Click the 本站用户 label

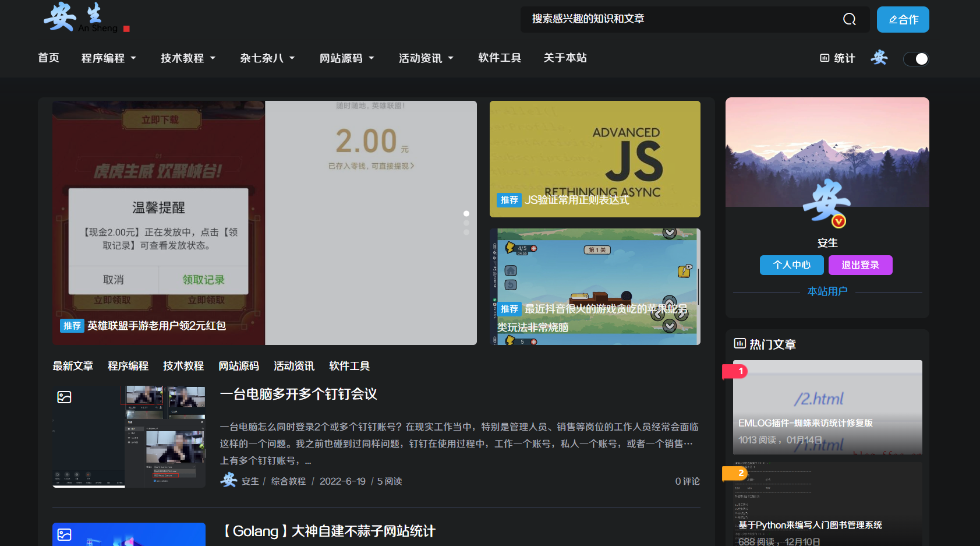click(827, 291)
